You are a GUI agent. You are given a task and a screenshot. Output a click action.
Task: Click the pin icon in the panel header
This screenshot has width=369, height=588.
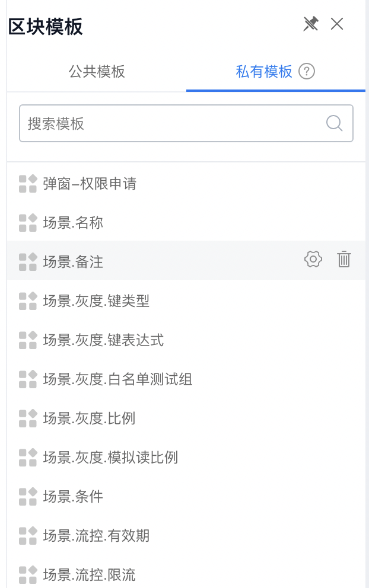310,24
